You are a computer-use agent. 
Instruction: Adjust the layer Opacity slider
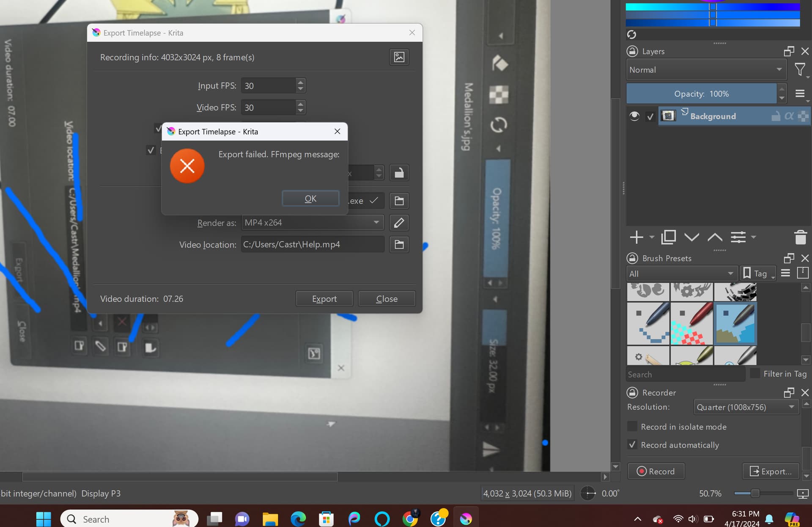(x=701, y=94)
